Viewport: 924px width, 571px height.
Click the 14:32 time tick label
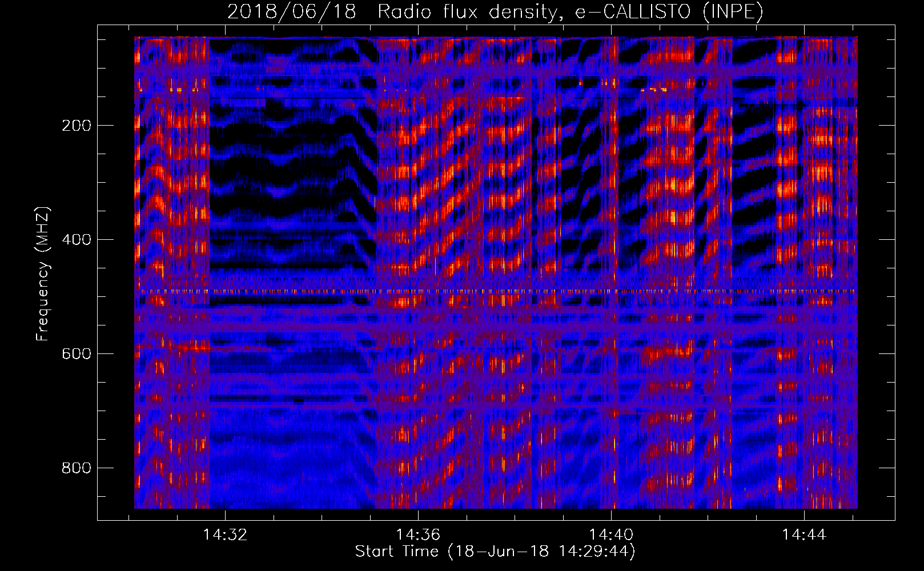226,535
